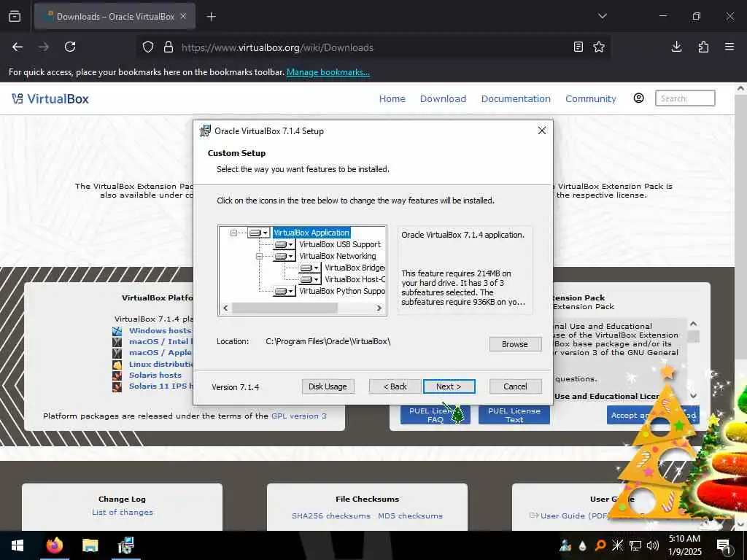Open VirtualBox Networking feature dropdown
747x560 pixels.
pos(285,256)
